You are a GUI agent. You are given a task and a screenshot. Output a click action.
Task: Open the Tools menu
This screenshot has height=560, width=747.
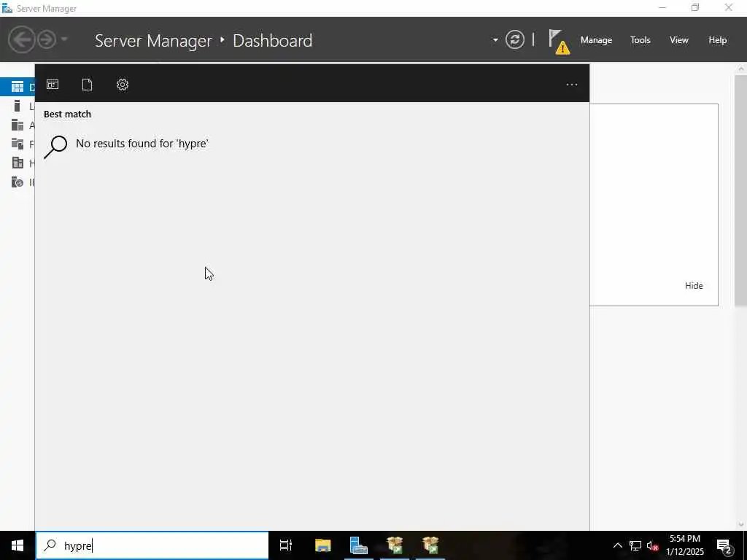click(640, 40)
